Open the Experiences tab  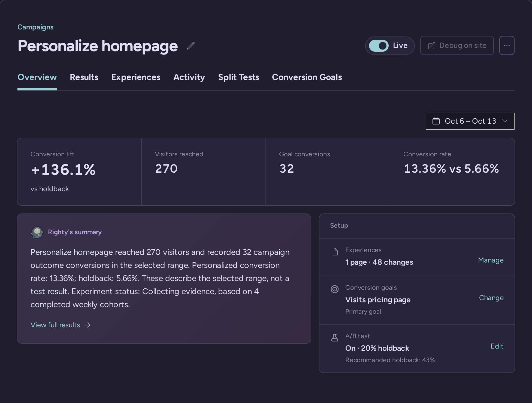[x=136, y=77]
